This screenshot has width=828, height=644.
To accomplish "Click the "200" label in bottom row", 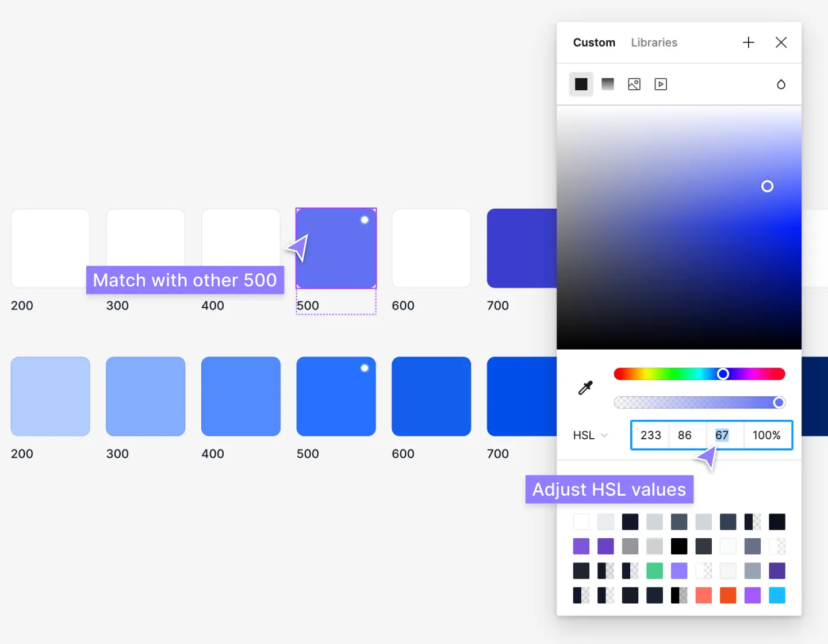I will pos(22,454).
